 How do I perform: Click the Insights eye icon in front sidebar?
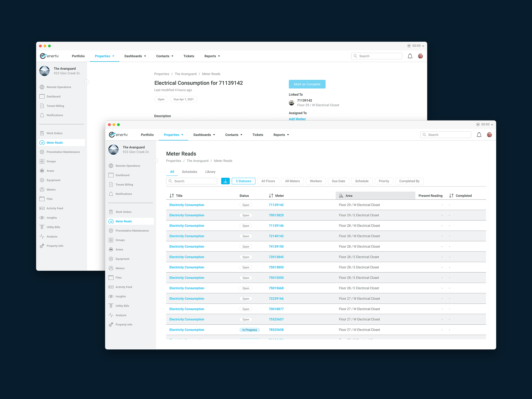(x=111, y=296)
